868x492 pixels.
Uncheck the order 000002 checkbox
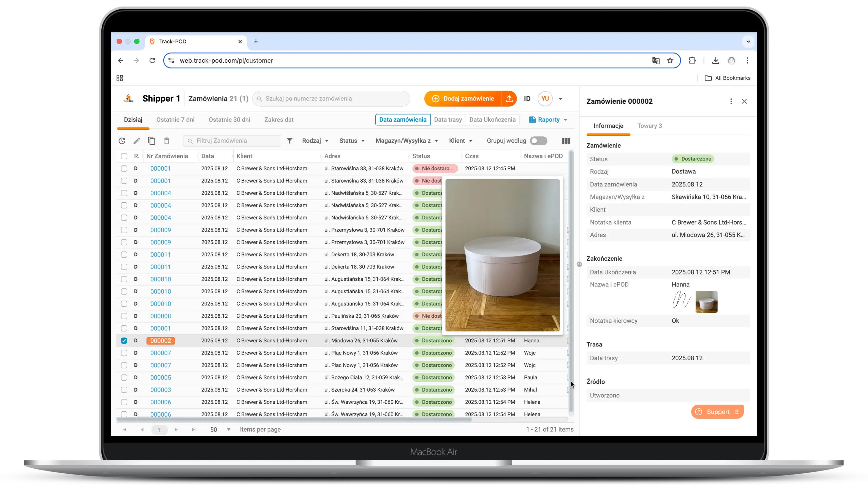pyautogui.click(x=124, y=341)
